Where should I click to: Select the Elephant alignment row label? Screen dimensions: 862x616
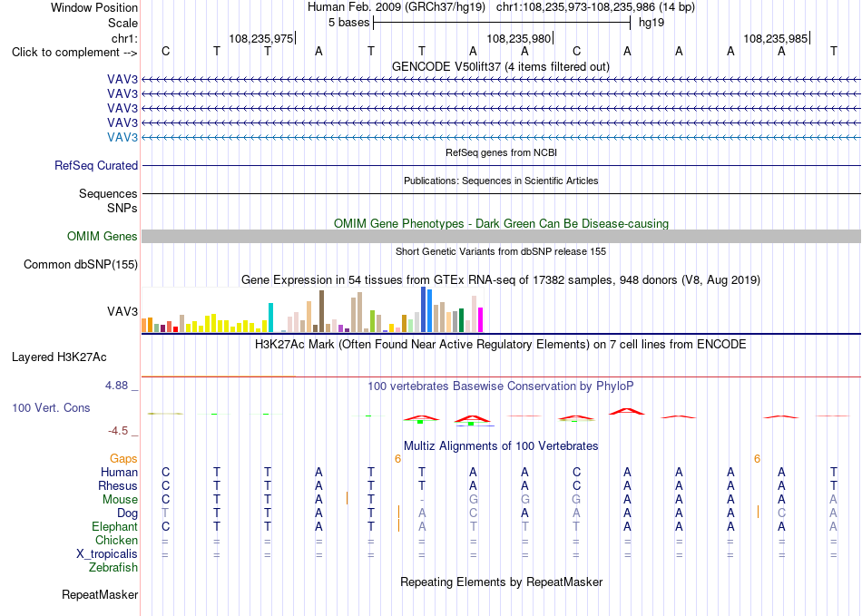(x=115, y=526)
